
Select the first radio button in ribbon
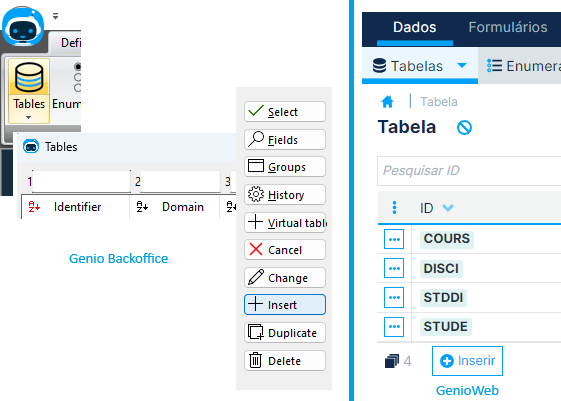click(77, 67)
